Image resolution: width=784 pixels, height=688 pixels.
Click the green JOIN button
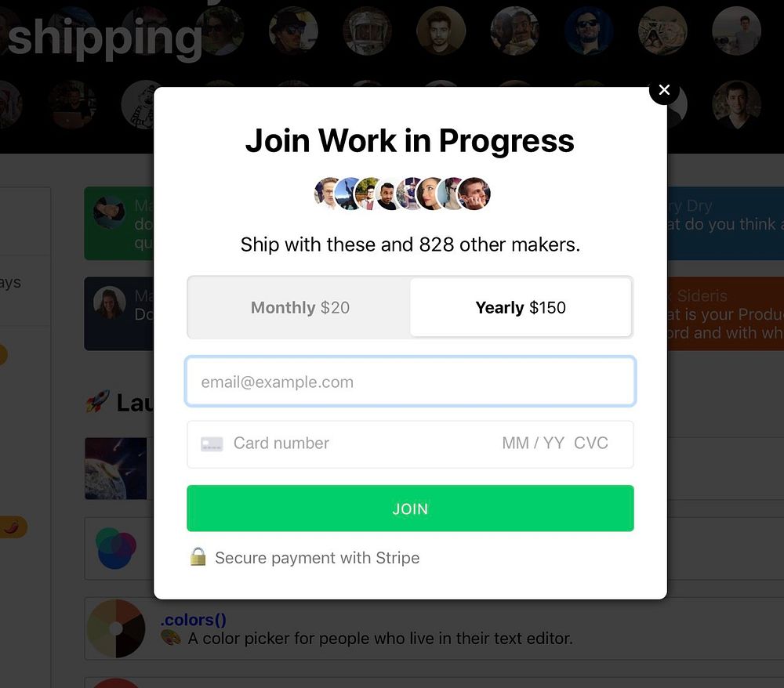coord(411,508)
